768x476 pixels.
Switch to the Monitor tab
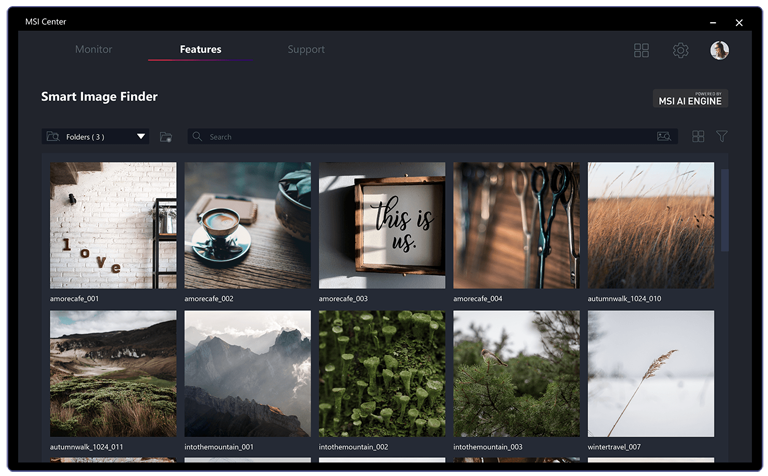click(x=94, y=49)
